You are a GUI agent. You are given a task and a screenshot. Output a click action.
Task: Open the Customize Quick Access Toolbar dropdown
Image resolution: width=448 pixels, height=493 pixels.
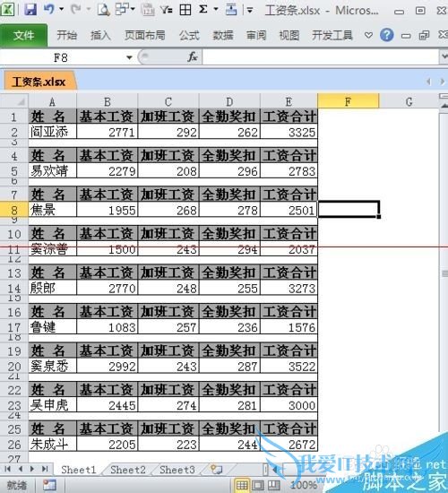[x=250, y=11]
